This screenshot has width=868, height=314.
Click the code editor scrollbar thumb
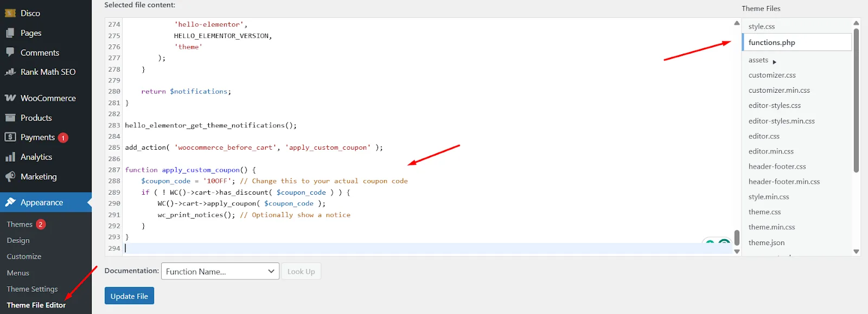[x=737, y=238]
